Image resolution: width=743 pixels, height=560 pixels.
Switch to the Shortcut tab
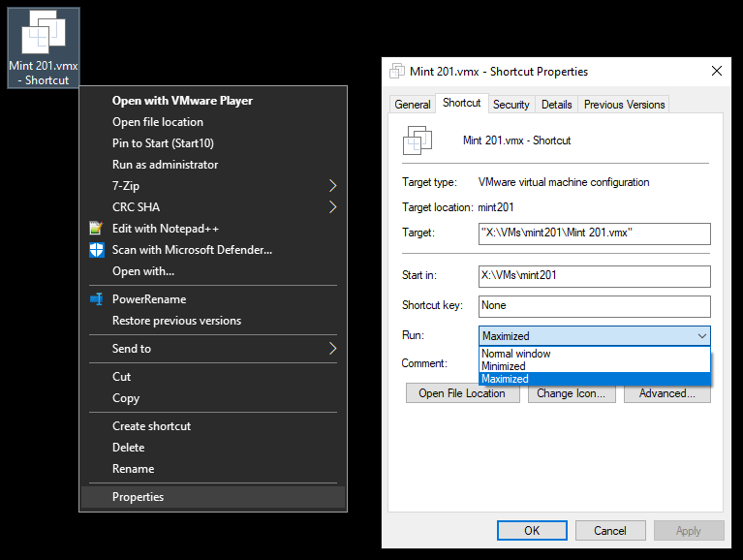(461, 103)
